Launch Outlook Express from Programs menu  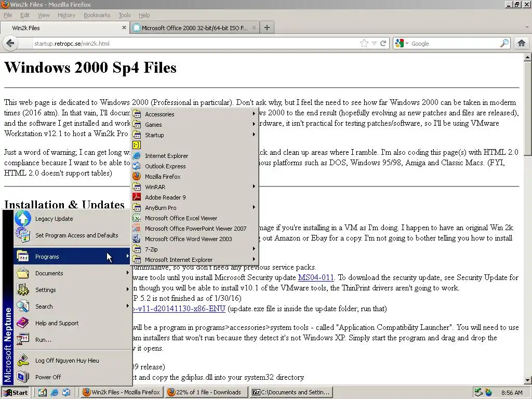coord(194,166)
